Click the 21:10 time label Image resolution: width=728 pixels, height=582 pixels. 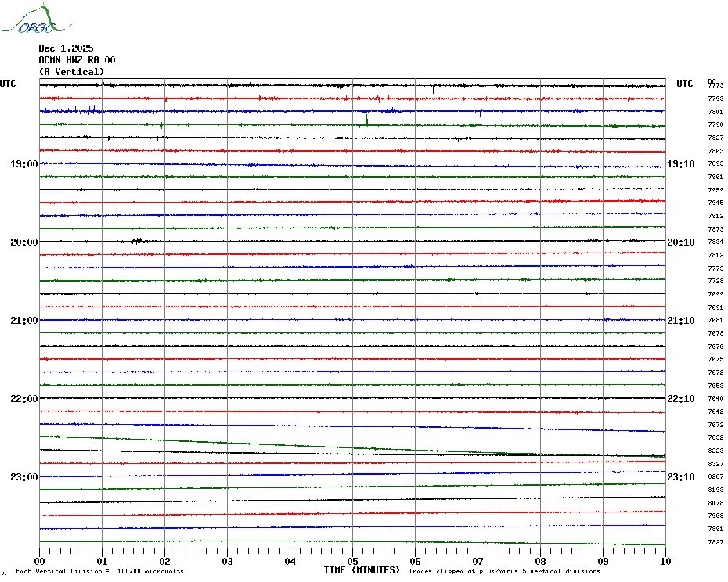click(x=681, y=320)
